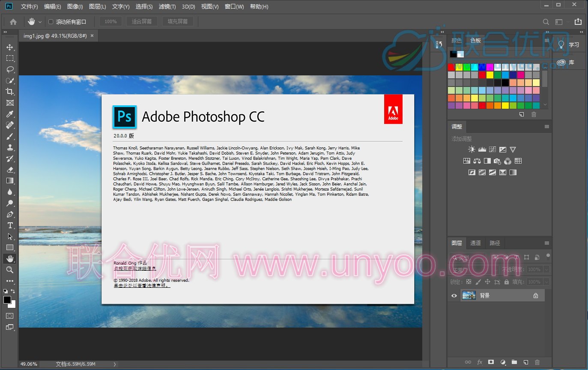The width and height of the screenshot is (588, 370).
Task: Select the Clone Stamp tool
Action: tap(9, 147)
